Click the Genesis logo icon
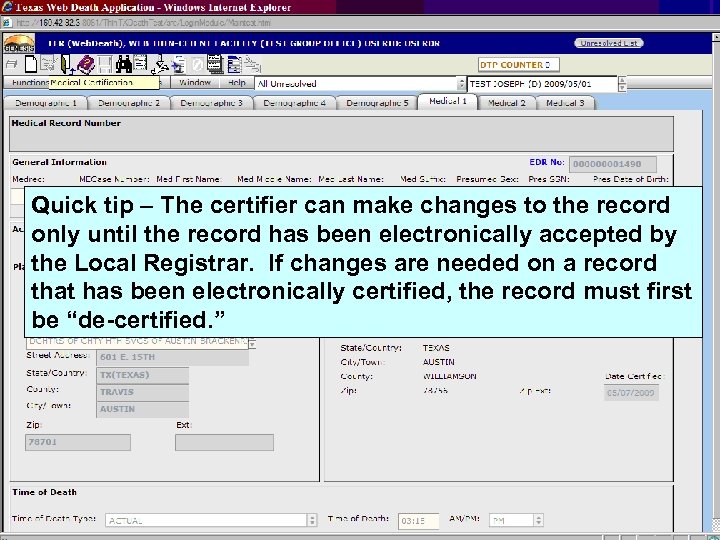The height and width of the screenshot is (540, 720). coord(19,44)
